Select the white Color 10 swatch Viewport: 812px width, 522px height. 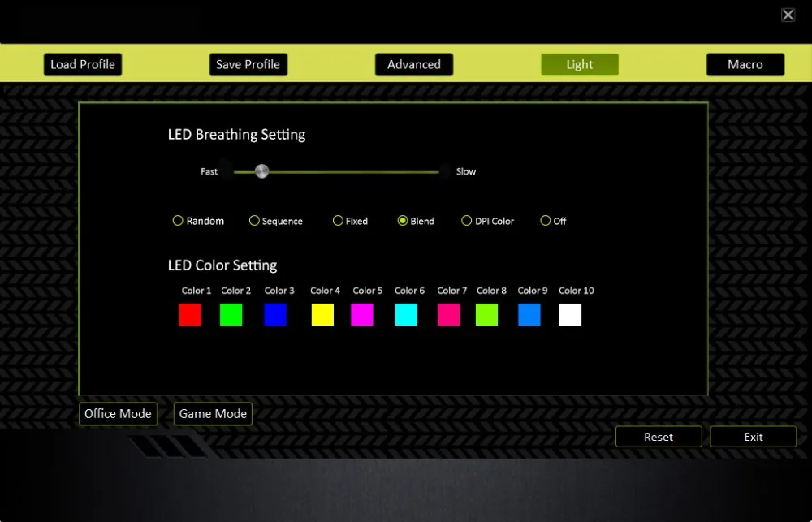click(x=570, y=314)
